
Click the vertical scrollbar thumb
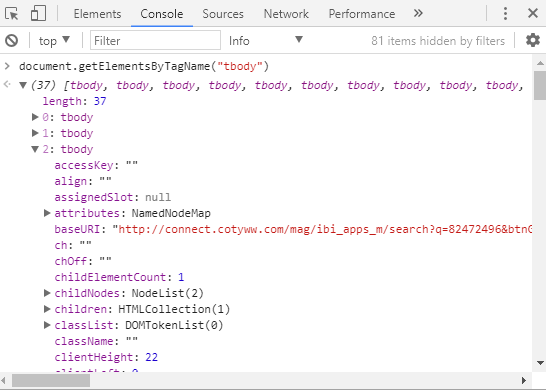(540, 86)
